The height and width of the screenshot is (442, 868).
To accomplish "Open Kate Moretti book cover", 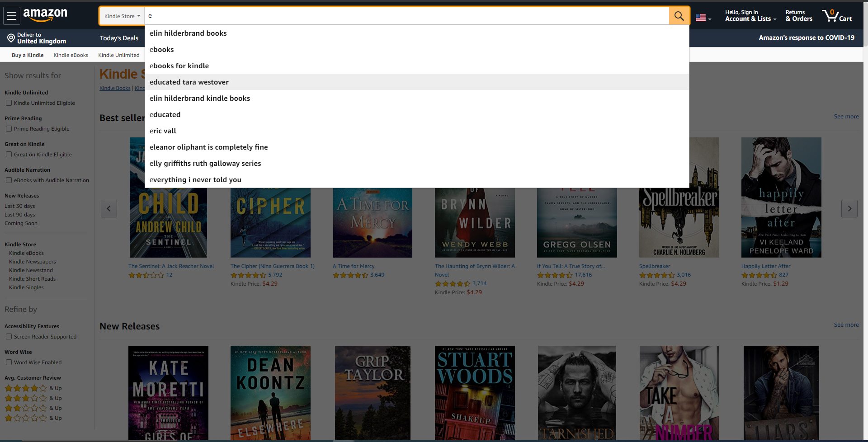I will point(168,393).
